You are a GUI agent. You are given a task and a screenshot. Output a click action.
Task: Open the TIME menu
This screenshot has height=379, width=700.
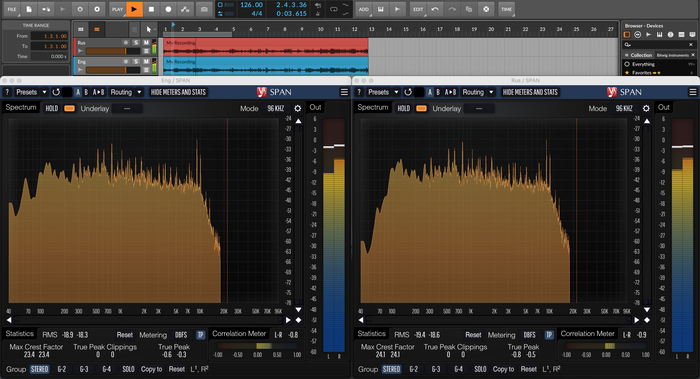(x=506, y=9)
